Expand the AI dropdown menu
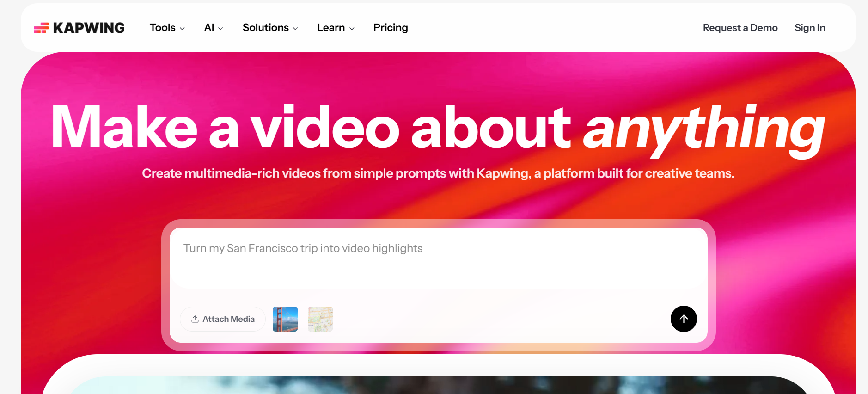The height and width of the screenshot is (394, 868). 214,28
